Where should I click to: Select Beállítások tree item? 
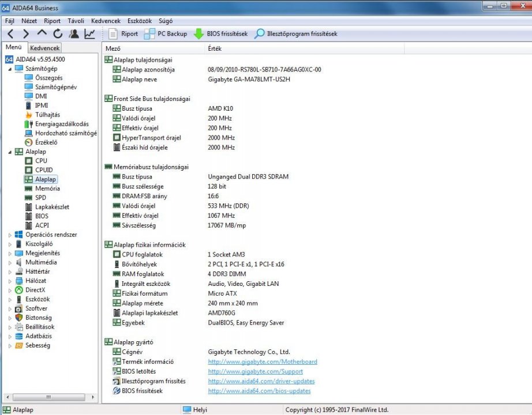click(x=34, y=327)
